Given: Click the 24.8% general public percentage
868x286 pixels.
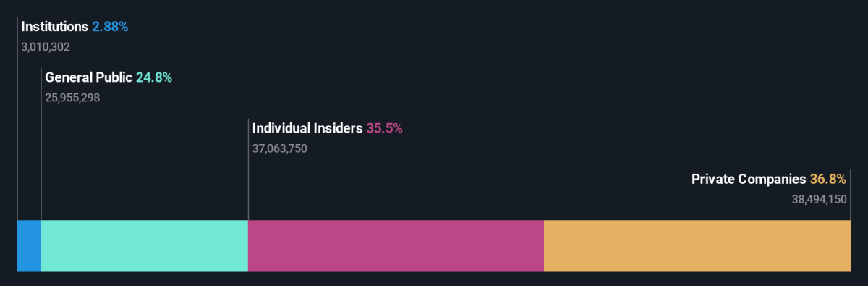Looking at the screenshot, I should (x=154, y=77).
